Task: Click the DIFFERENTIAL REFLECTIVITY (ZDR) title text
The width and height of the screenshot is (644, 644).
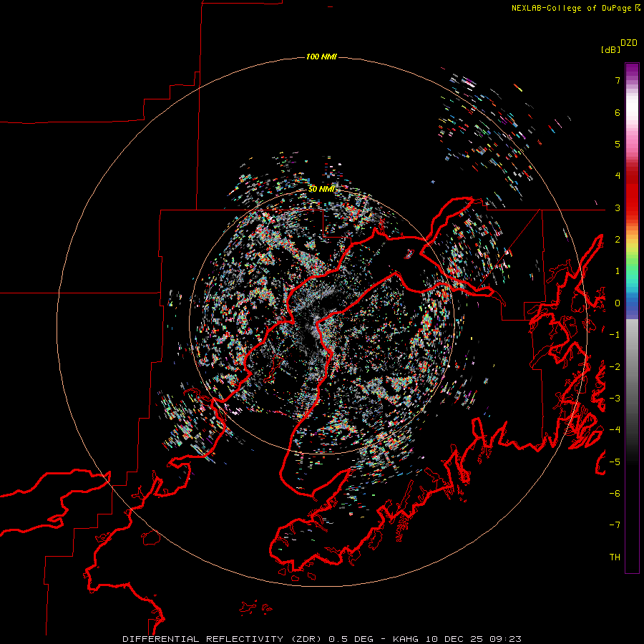Action: click(x=223, y=639)
